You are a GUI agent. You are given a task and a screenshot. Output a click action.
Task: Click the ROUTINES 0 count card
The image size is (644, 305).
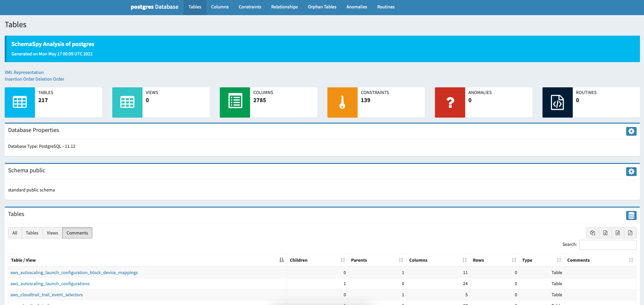coord(591,102)
